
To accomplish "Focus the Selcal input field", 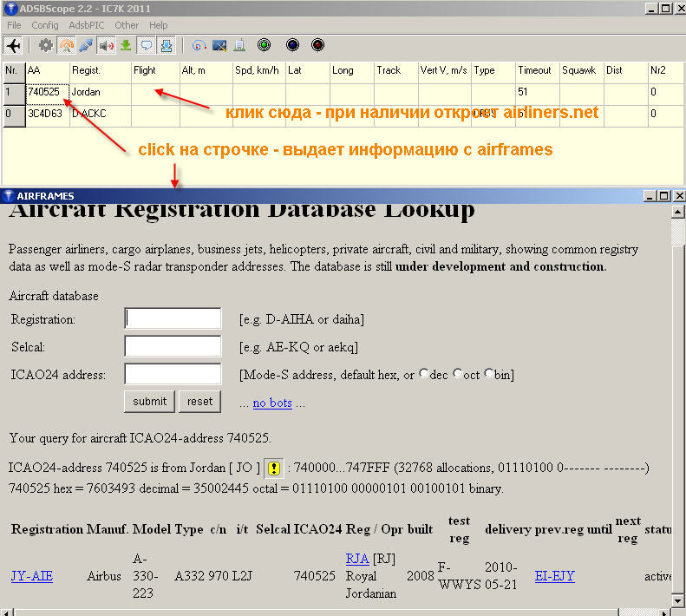I will [173, 346].
